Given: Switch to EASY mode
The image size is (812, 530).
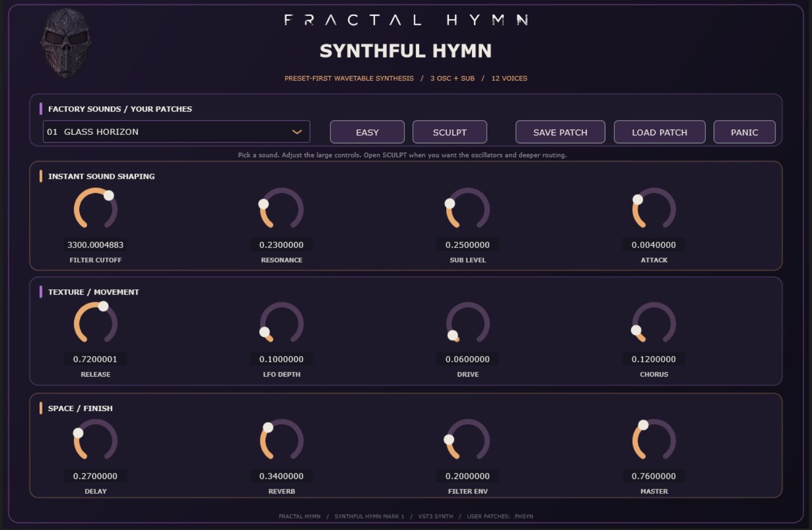Looking at the screenshot, I should pos(367,132).
